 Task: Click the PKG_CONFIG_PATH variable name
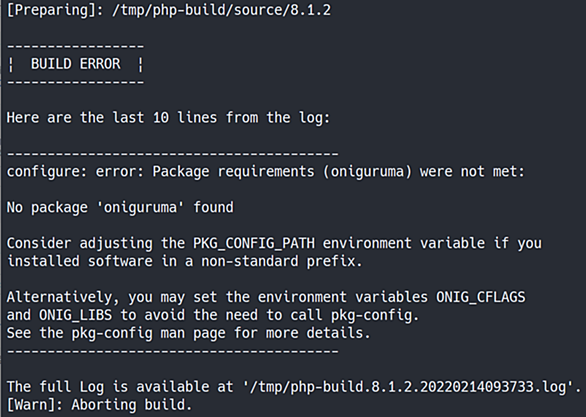pos(254,243)
